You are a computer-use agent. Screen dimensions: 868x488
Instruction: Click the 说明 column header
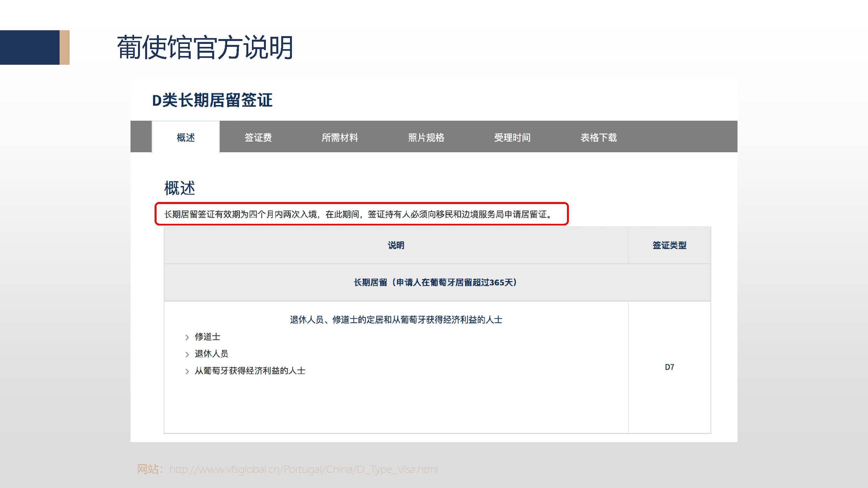coord(396,245)
